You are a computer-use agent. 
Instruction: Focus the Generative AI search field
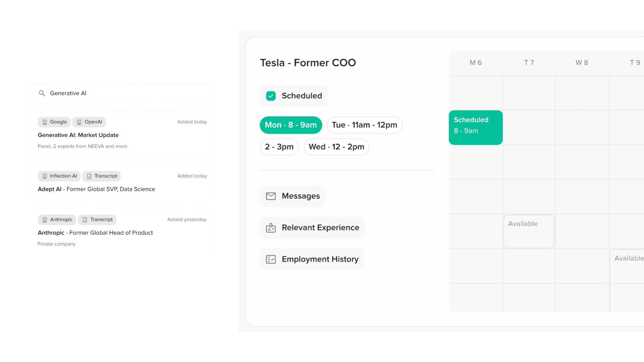click(x=122, y=93)
